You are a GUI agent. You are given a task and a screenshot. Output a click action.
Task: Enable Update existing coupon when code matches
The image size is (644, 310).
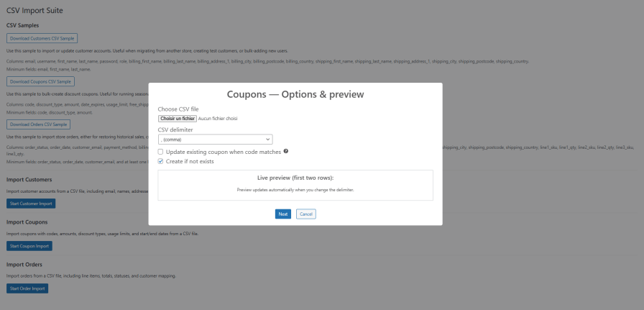tap(161, 152)
